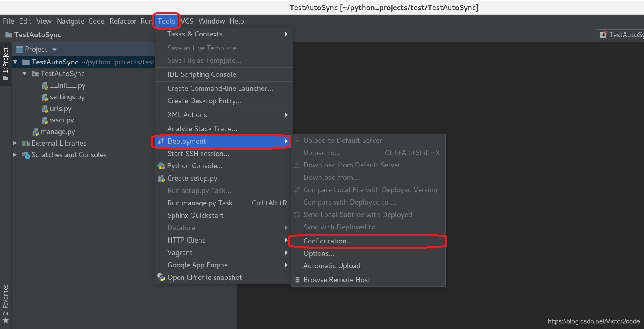Image resolution: width=644 pixels, height=329 pixels.
Task: Click urls.py Python file icon
Action: point(45,109)
